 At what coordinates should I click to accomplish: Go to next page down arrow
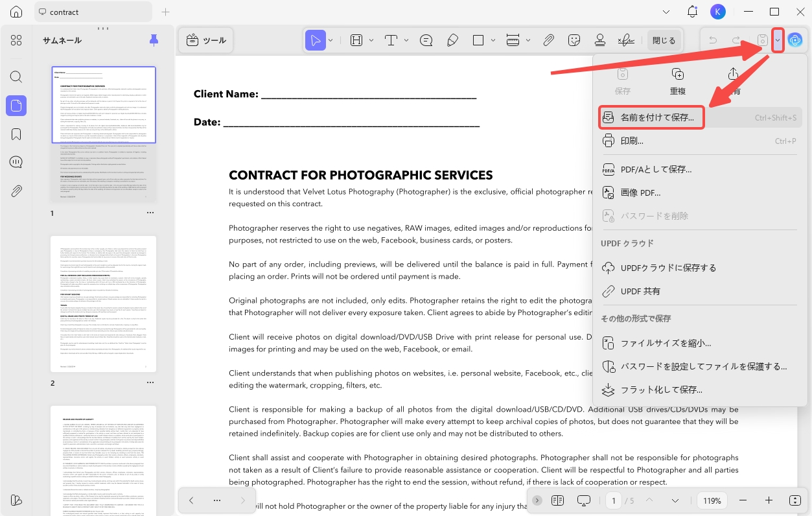[x=675, y=500]
